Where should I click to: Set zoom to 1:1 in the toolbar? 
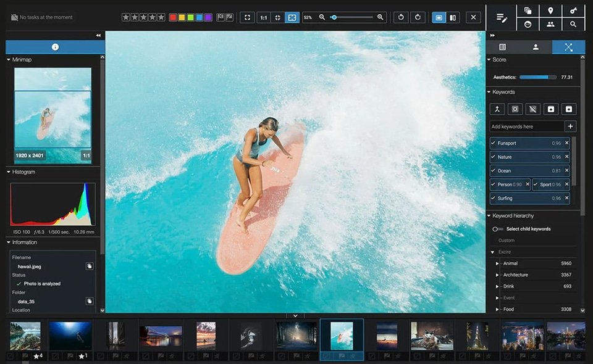coord(264,17)
